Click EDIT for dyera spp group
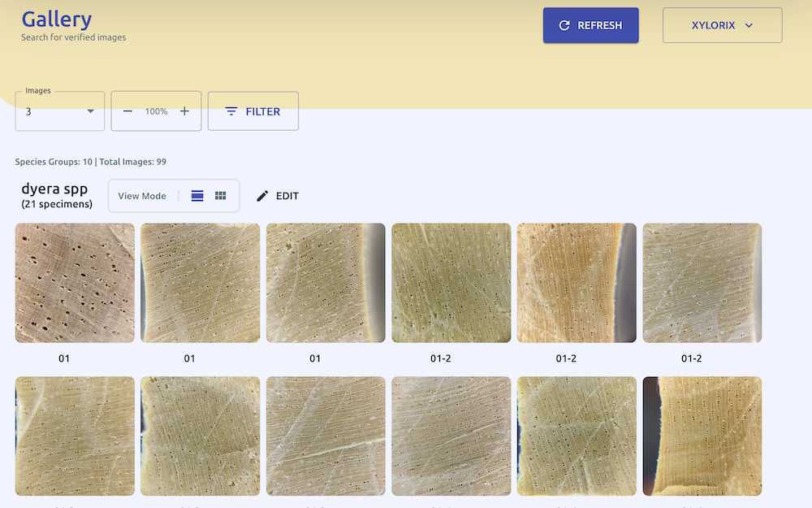Image resolution: width=812 pixels, height=508 pixels. pos(287,196)
